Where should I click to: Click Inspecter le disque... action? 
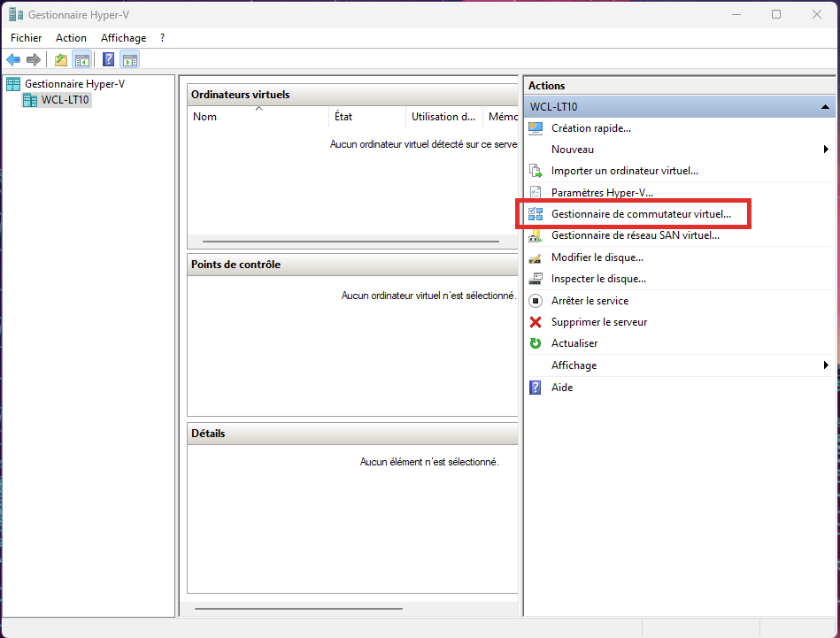pyautogui.click(x=598, y=279)
